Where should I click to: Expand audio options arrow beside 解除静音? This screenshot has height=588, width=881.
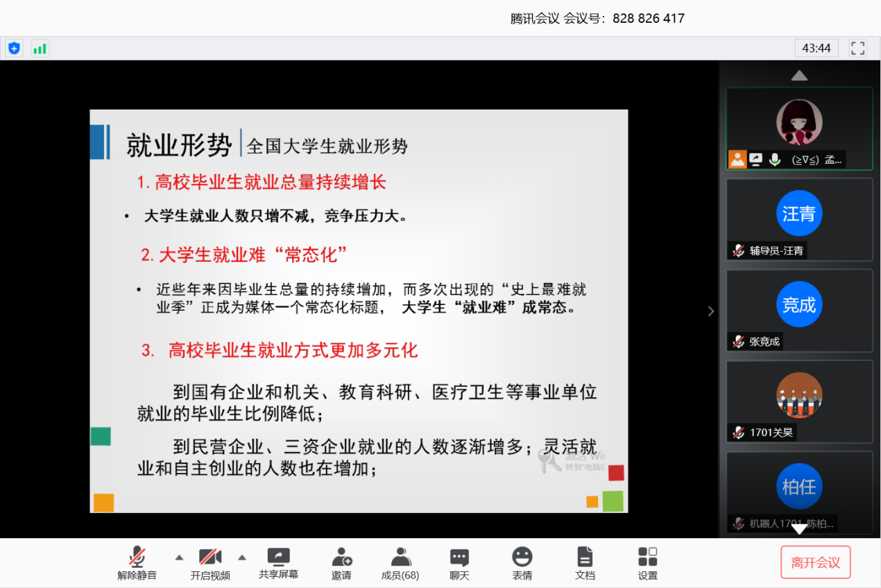179,557
